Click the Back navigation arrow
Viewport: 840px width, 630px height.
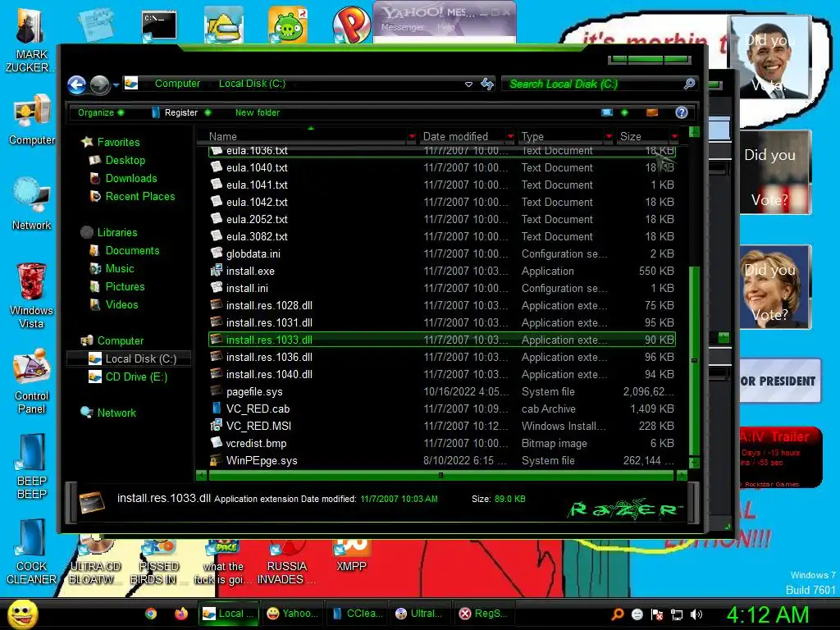76,84
